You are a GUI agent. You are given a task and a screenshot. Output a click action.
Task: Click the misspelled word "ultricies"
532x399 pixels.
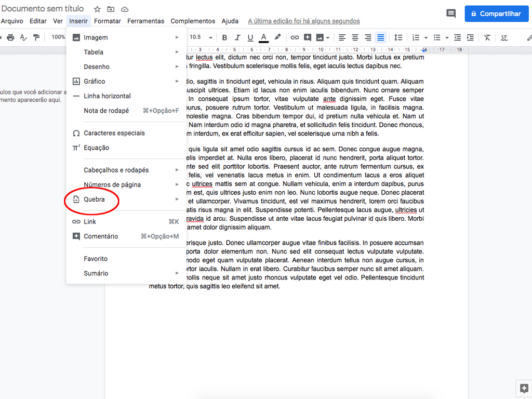pos(406,210)
